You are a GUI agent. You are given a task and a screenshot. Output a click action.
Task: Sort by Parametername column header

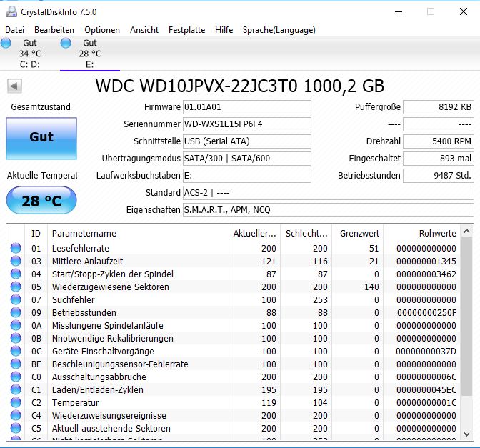click(138, 234)
